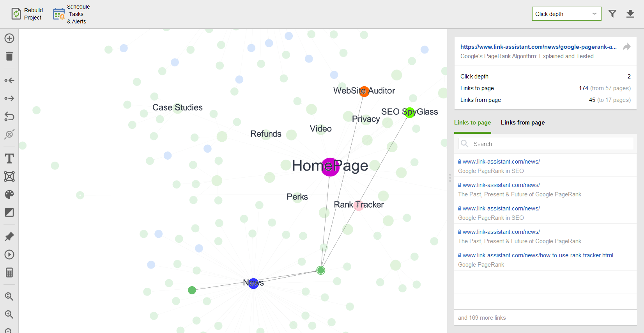
Task: Open the google-pagerank page URL link
Action: [x=538, y=47]
